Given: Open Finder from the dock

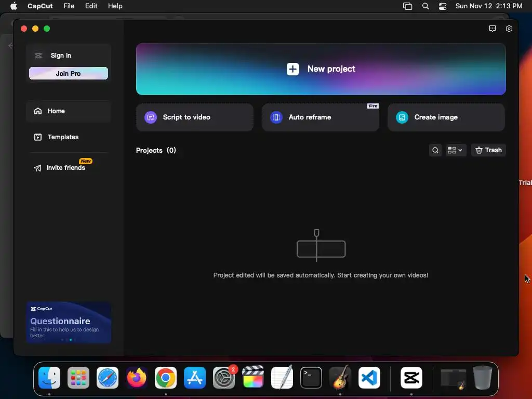Looking at the screenshot, I should [x=49, y=378].
